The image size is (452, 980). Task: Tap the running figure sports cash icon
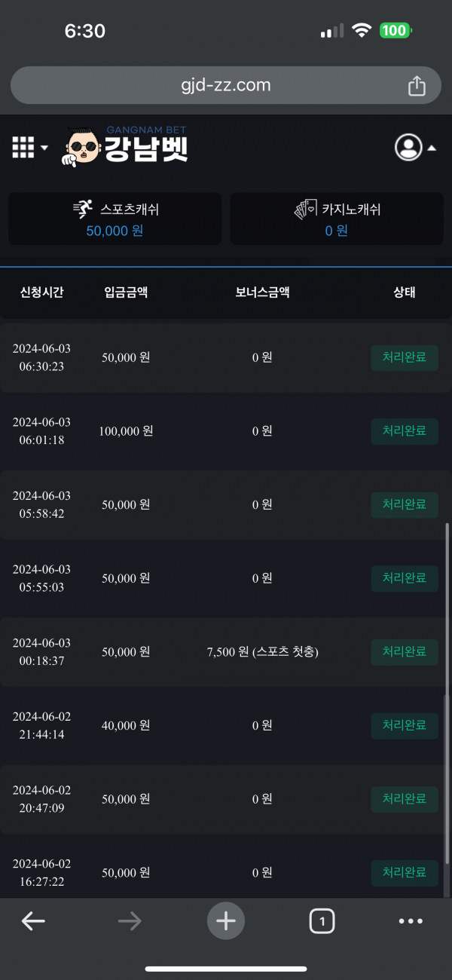click(83, 210)
